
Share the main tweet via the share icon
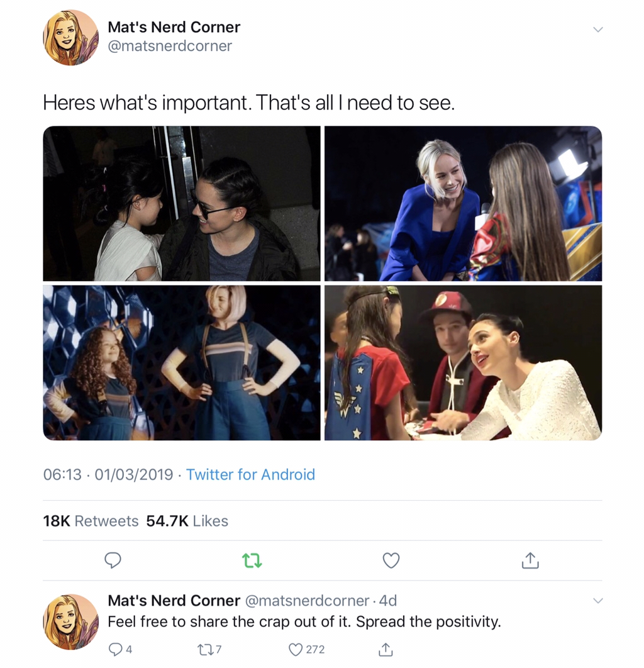pyautogui.click(x=530, y=560)
